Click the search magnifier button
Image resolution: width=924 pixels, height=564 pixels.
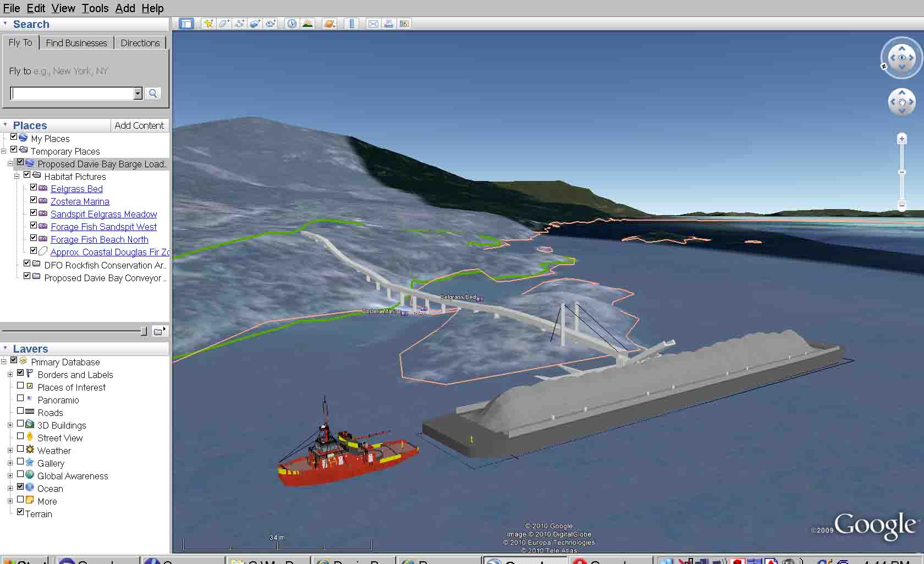[153, 94]
